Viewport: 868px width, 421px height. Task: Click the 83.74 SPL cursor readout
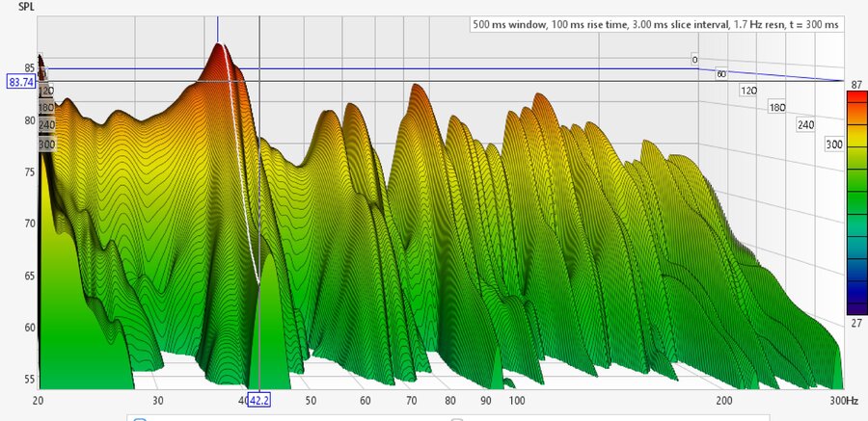[21, 82]
